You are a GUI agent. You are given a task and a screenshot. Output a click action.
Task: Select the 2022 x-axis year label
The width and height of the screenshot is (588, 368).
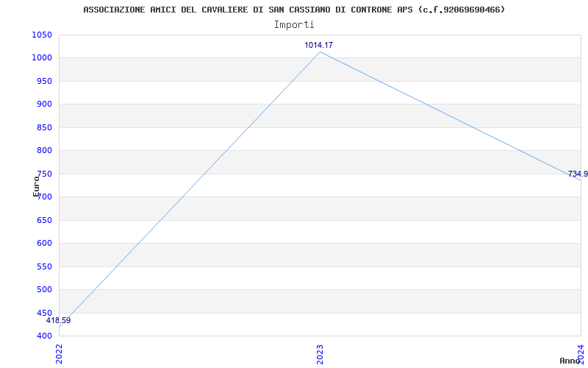(x=60, y=353)
